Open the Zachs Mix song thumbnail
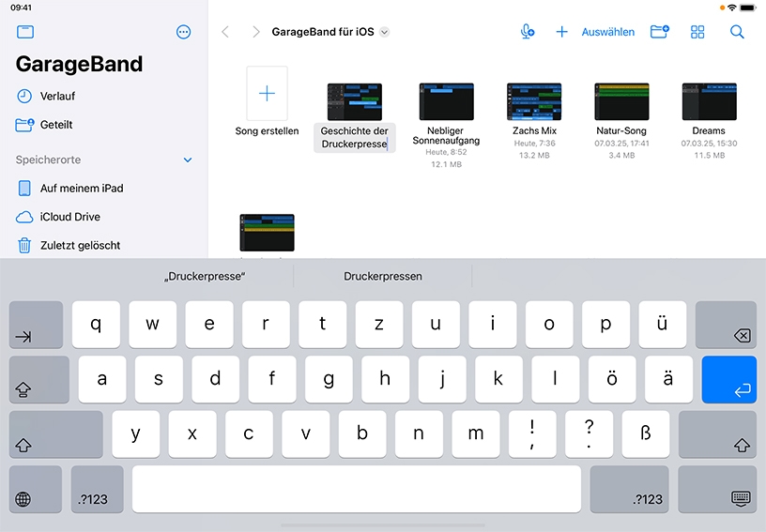Image resolution: width=766 pixels, height=532 pixels. coord(534,101)
